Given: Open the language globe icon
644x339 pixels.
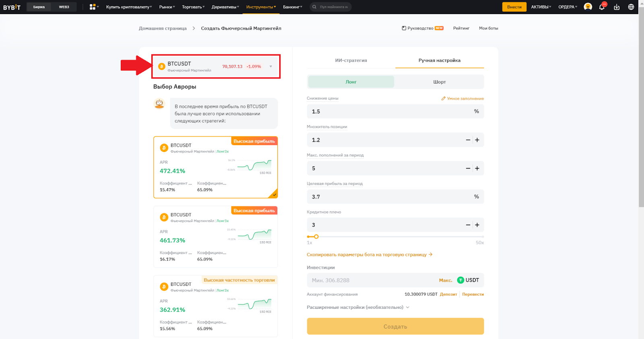Looking at the screenshot, I should [x=631, y=7].
